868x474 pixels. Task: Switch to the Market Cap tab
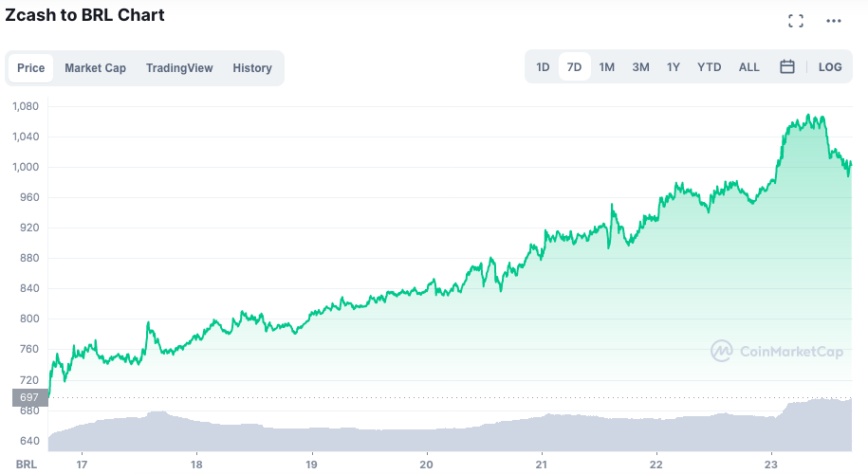coord(95,68)
